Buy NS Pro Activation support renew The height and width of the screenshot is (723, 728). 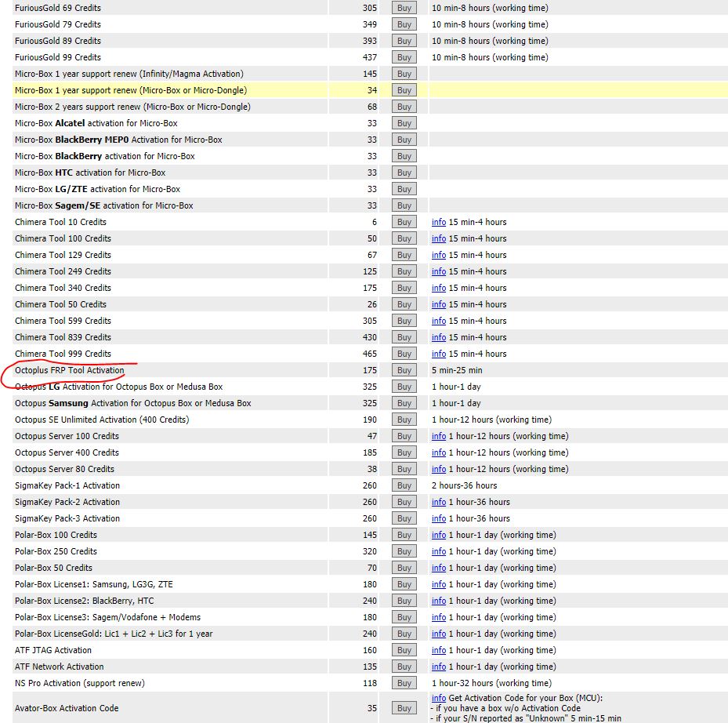[x=404, y=683]
